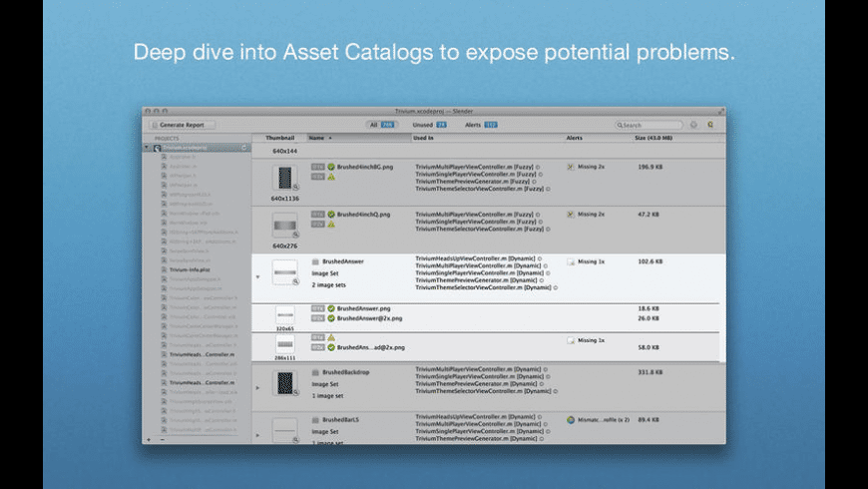Click the yellow magnifier icon in toolbar
Viewport: 868px width, 489px height.
(710, 125)
